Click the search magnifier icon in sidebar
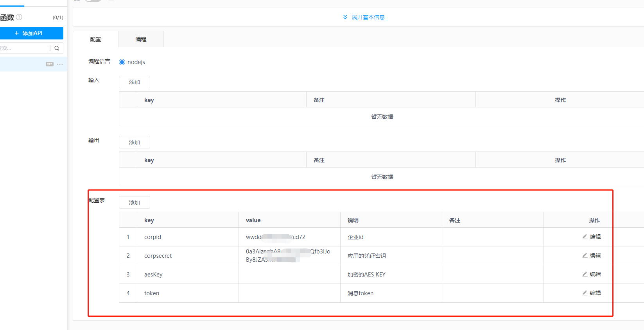Screen dimensions: 644x330 pos(57,48)
